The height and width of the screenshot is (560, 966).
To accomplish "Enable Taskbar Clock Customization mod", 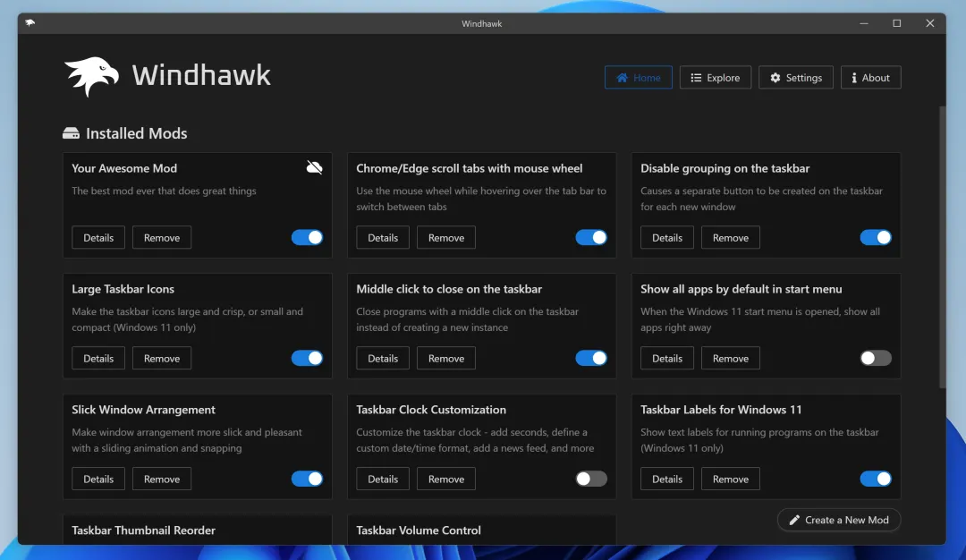I will [x=591, y=479].
